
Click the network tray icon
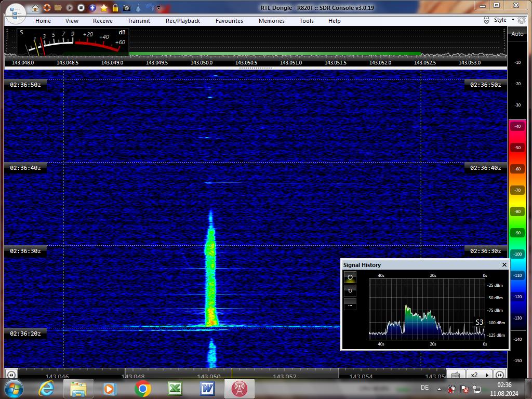click(477, 389)
